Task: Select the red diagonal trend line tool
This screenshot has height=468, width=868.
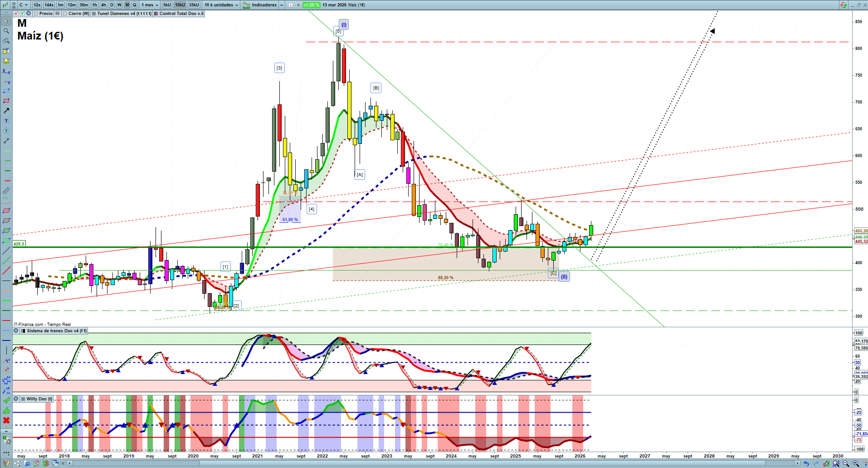Action: coord(6,271)
